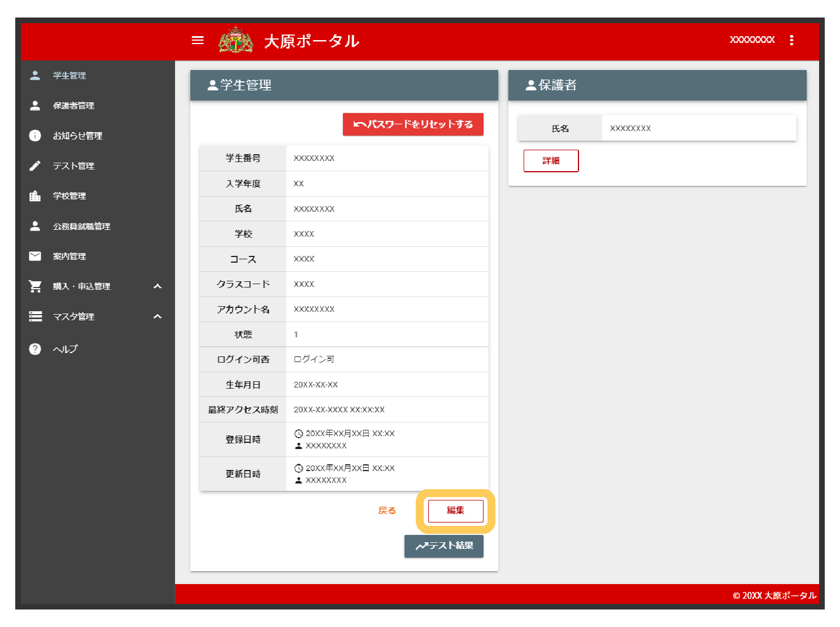Click the 状態 value 1
This screenshot has width=840, height=627.
[296, 334]
